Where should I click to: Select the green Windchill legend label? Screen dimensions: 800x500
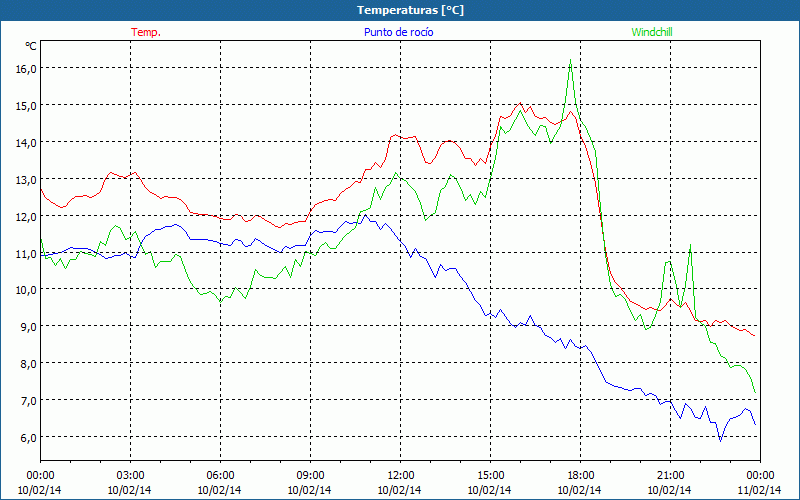[652, 32]
